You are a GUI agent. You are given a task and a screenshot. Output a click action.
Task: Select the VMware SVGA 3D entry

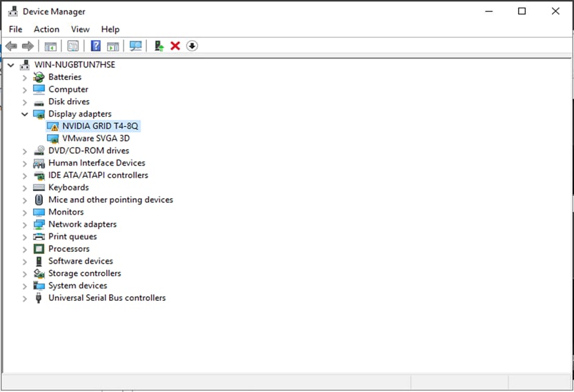pos(96,139)
